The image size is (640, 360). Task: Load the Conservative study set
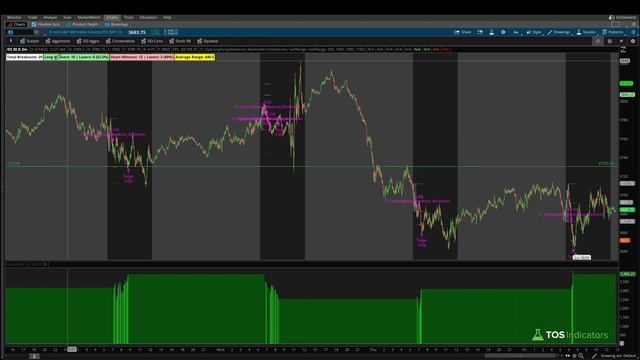(x=120, y=41)
